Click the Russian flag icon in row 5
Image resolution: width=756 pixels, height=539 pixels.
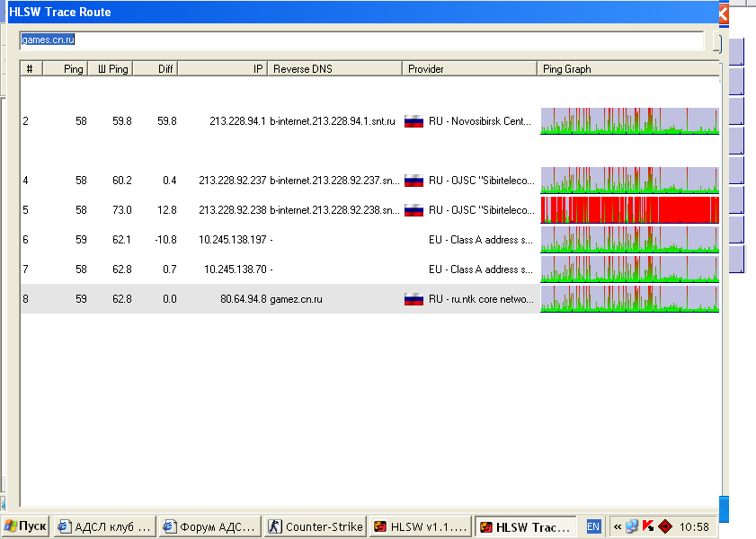pyautogui.click(x=414, y=210)
